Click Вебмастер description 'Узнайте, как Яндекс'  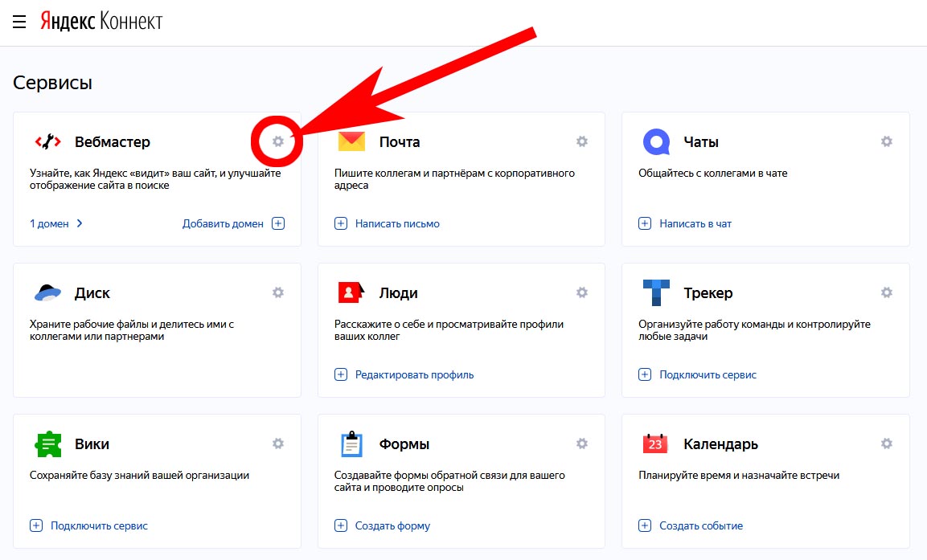155,179
